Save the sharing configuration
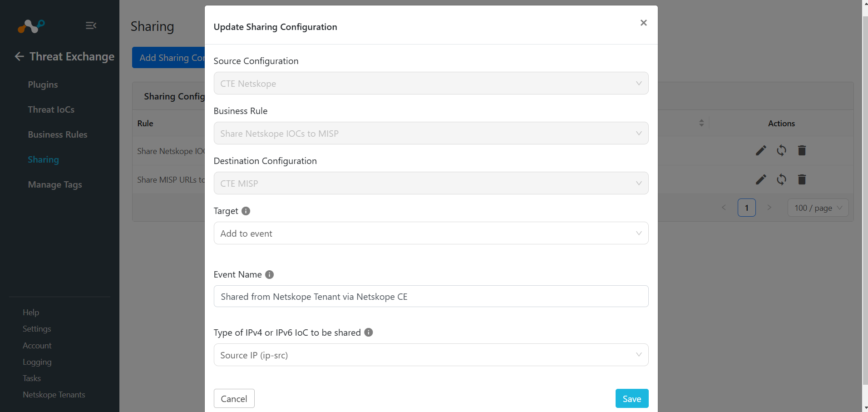This screenshot has width=868, height=412. coord(632,398)
